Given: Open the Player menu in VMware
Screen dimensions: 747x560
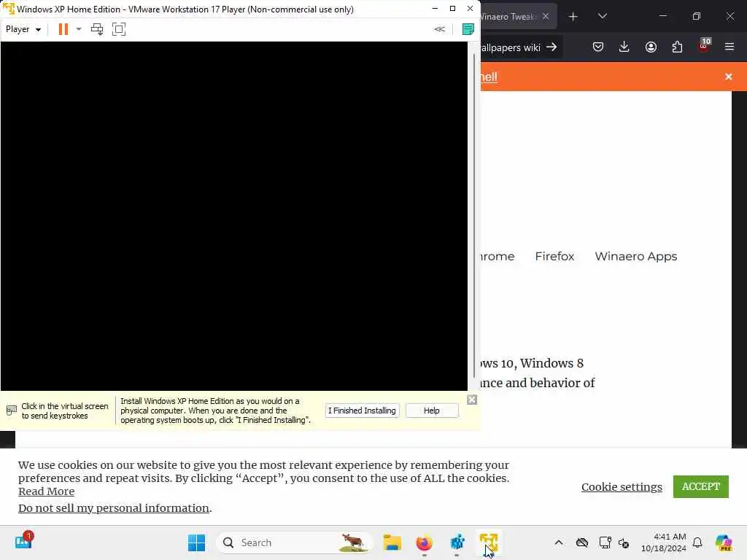Looking at the screenshot, I should [23, 29].
